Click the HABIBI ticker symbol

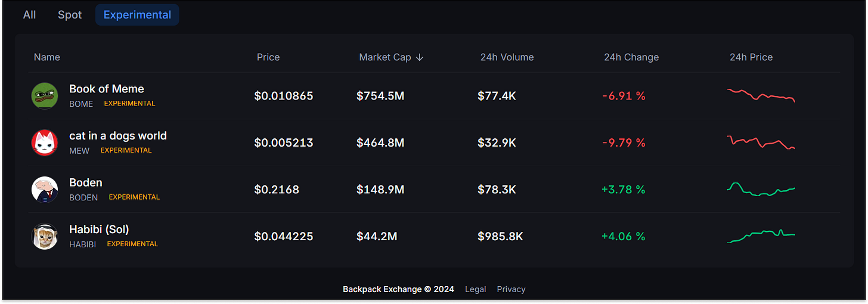[83, 244]
